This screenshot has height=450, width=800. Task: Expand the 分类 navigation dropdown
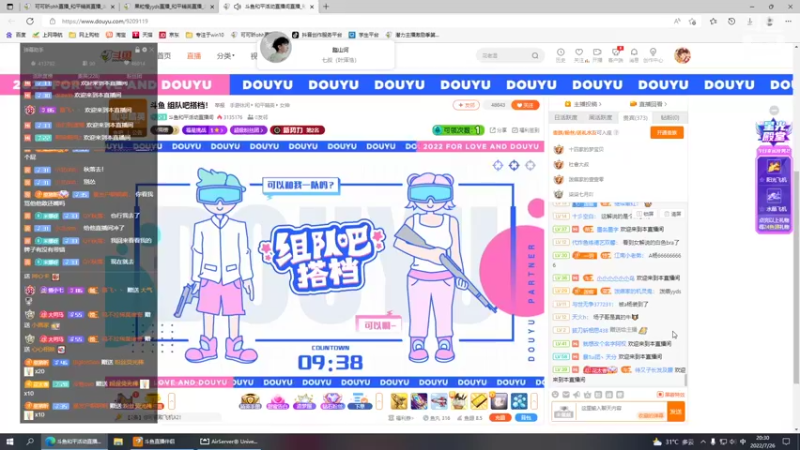[225, 56]
